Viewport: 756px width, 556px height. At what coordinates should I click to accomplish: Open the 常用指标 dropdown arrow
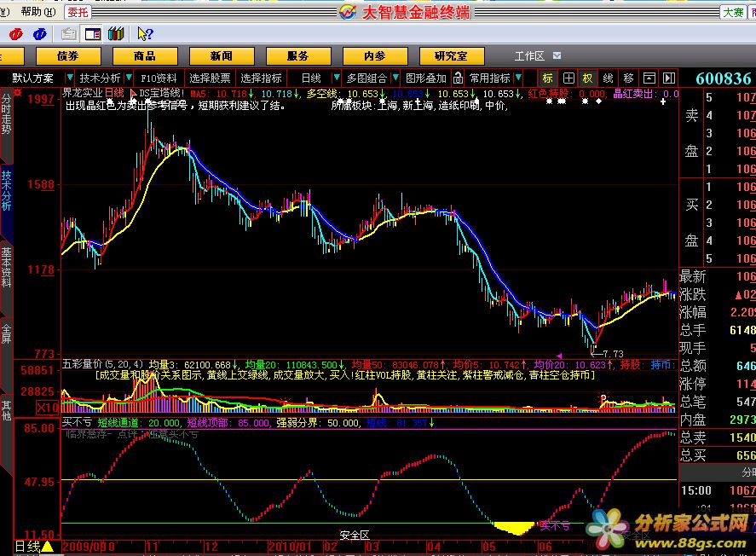[x=518, y=77]
